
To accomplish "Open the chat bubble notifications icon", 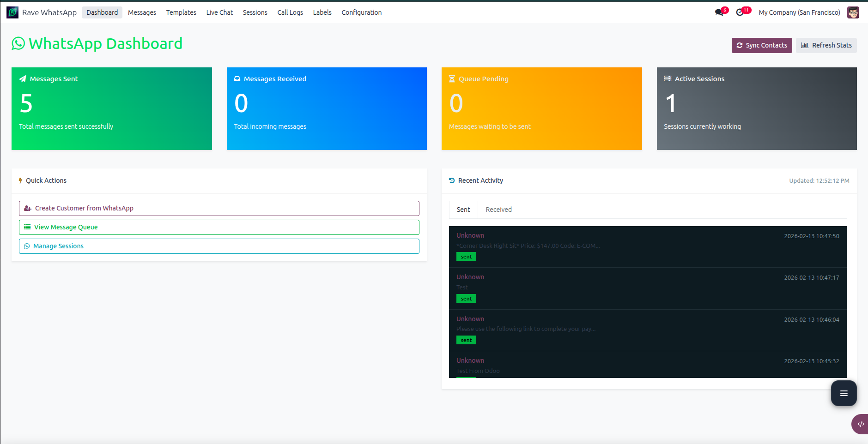I will tap(719, 12).
